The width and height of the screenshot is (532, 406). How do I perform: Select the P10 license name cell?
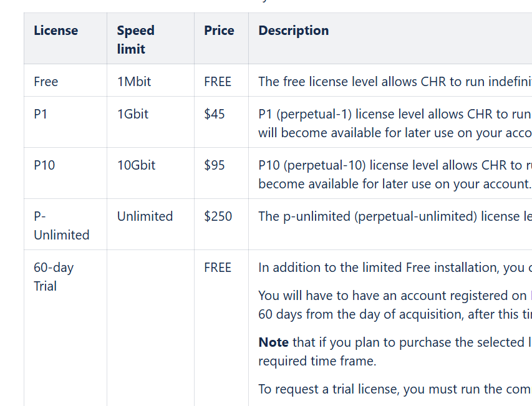44,165
